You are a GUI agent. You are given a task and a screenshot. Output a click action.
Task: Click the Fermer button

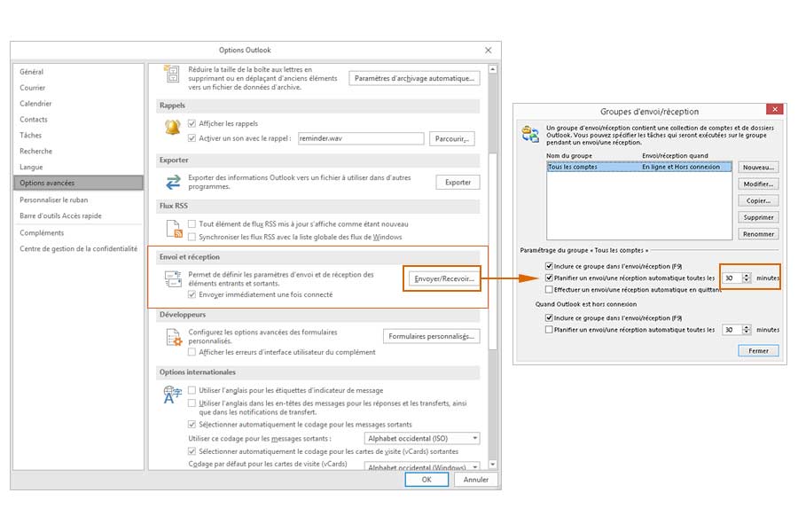[758, 351]
